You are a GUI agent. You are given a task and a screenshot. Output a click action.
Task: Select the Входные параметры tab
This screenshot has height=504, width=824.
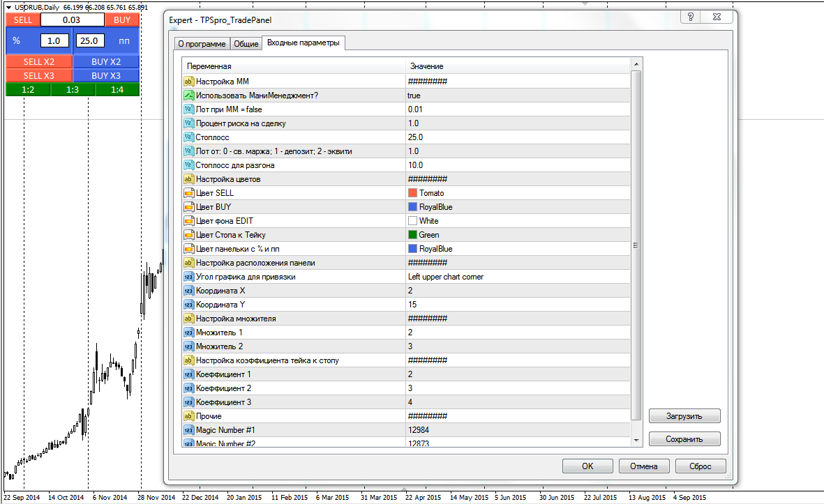[x=304, y=43]
